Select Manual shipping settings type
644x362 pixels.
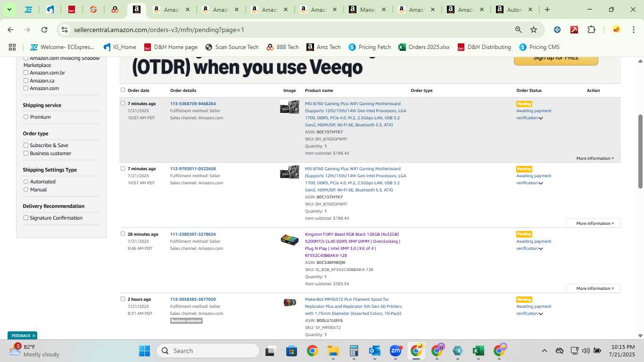click(x=26, y=189)
